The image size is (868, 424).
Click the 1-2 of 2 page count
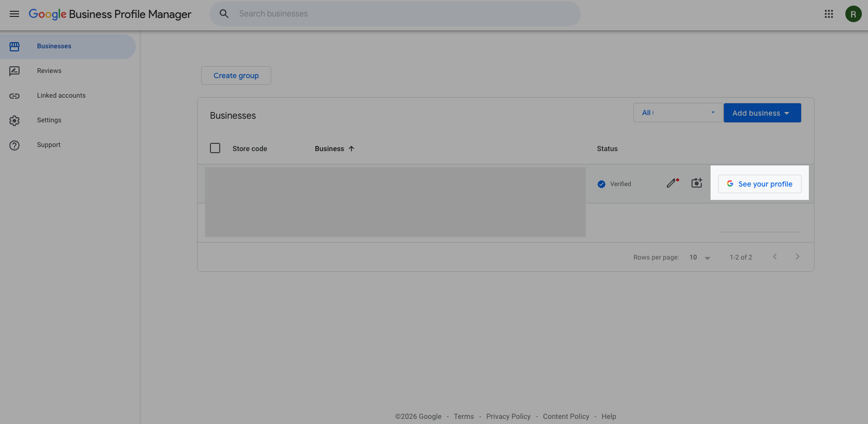tap(741, 257)
